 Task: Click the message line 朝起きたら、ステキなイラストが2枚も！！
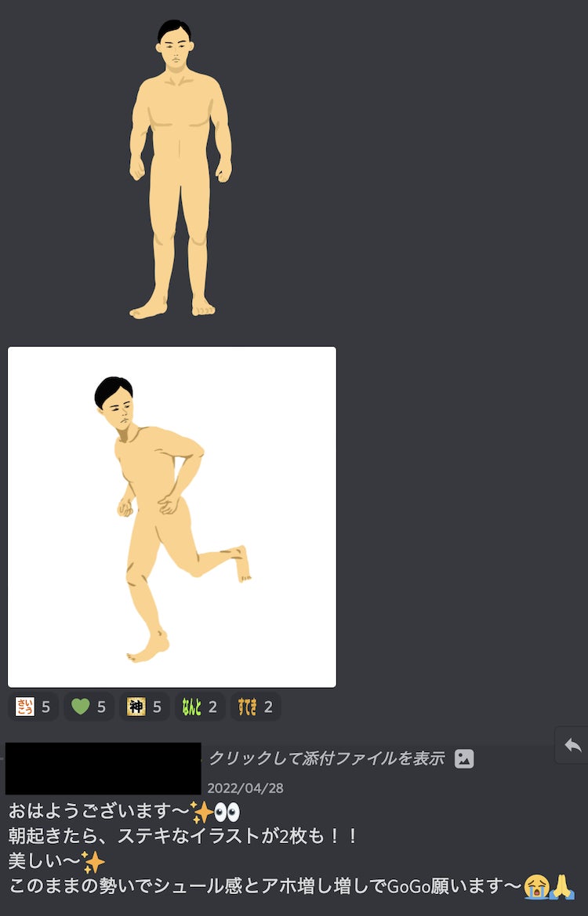coord(183,836)
